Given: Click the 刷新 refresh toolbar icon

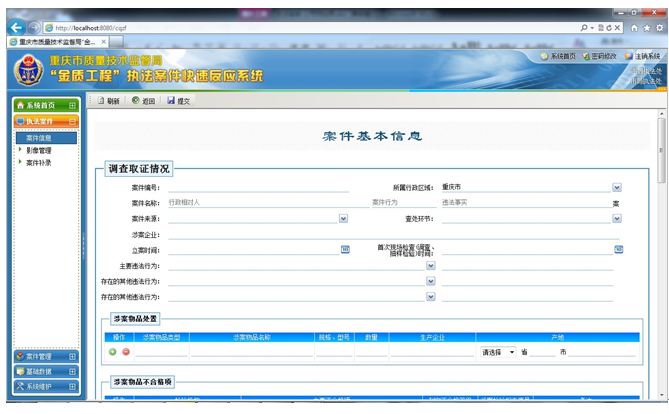Looking at the screenshot, I should (x=101, y=101).
